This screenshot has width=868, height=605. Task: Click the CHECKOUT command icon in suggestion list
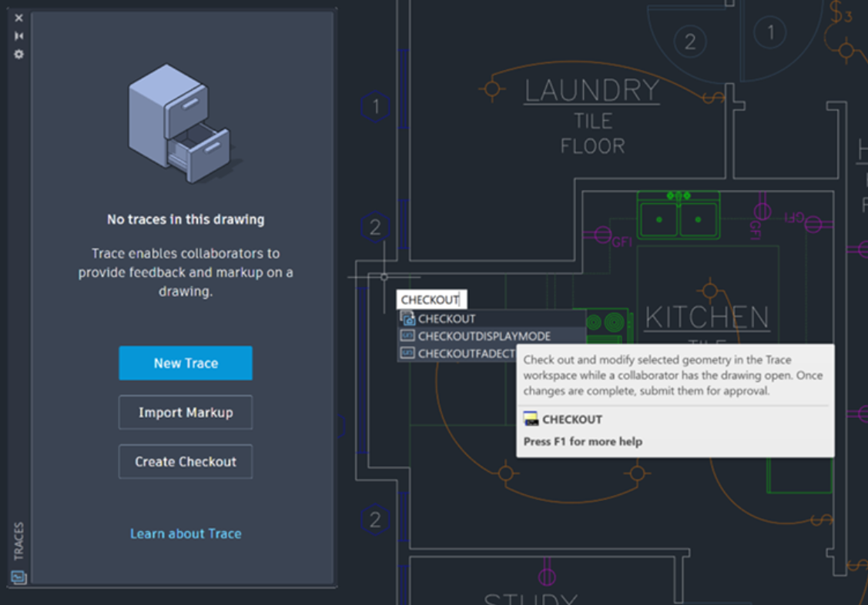(x=407, y=319)
